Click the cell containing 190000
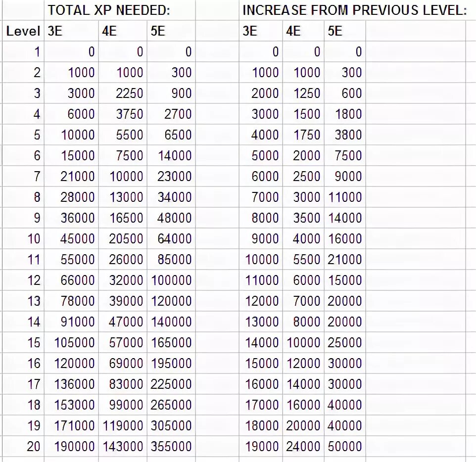This screenshot has width=476, height=462. 71,446
